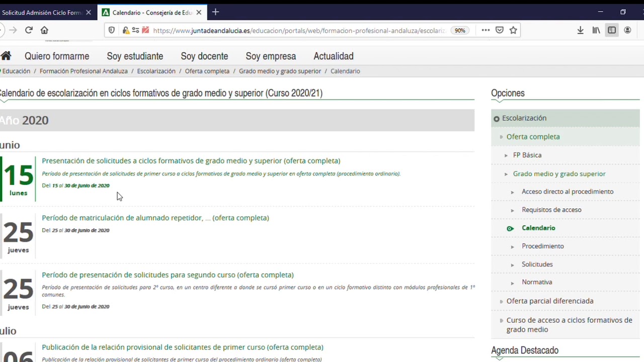Open Período de matriculación de alumnado repetidor link
The width and height of the screenshot is (644, 362).
pos(155,218)
